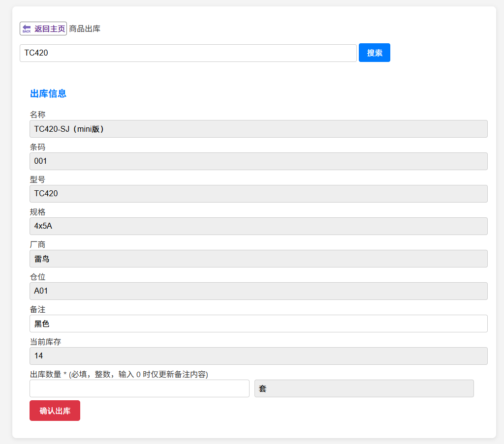Click the 出库信息 heading
Viewport: 504px width, 444px height.
click(x=48, y=94)
